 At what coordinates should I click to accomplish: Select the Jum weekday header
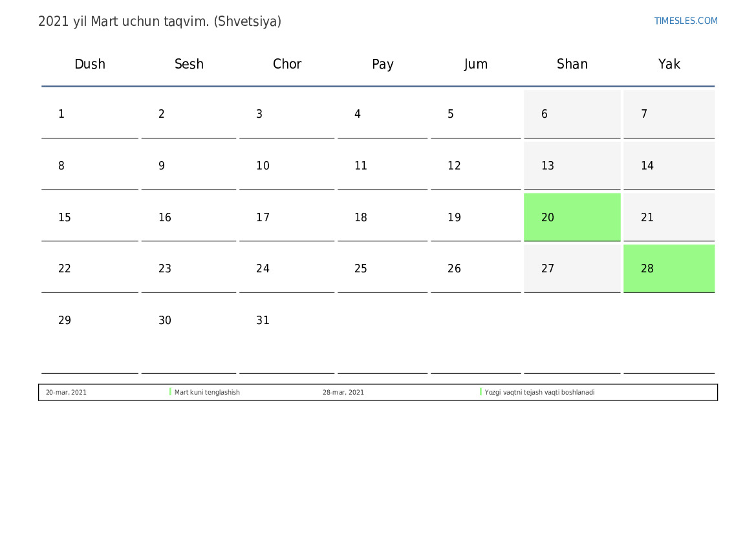pos(476,64)
